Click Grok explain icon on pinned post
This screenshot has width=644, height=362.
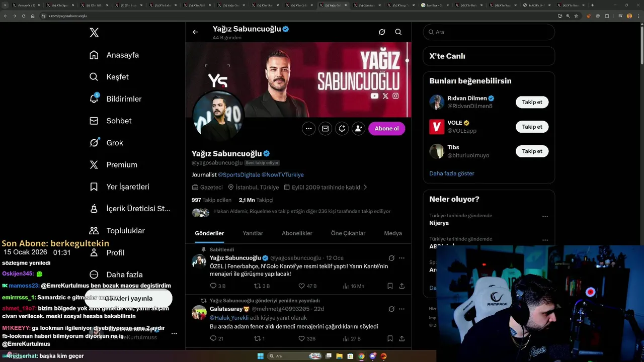[391, 258]
